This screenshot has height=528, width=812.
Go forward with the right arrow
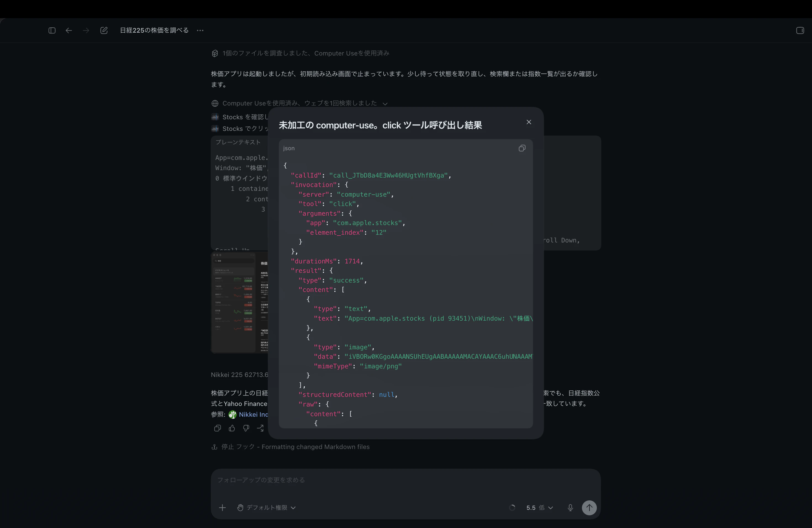tap(86, 30)
